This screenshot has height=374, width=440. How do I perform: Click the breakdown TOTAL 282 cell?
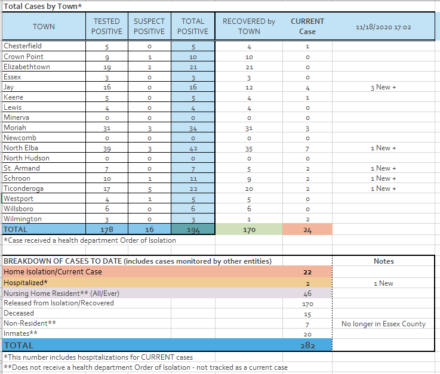pyautogui.click(x=307, y=345)
